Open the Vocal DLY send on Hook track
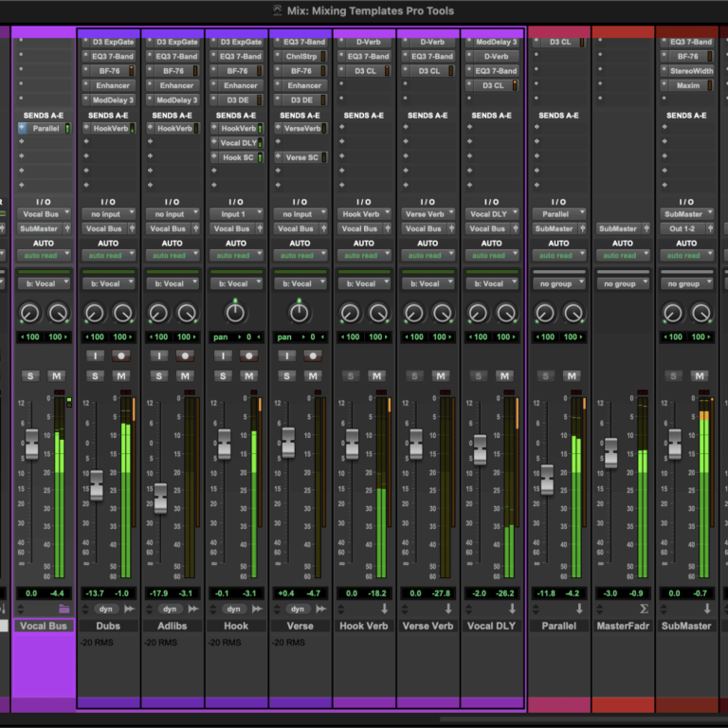 click(x=237, y=143)
